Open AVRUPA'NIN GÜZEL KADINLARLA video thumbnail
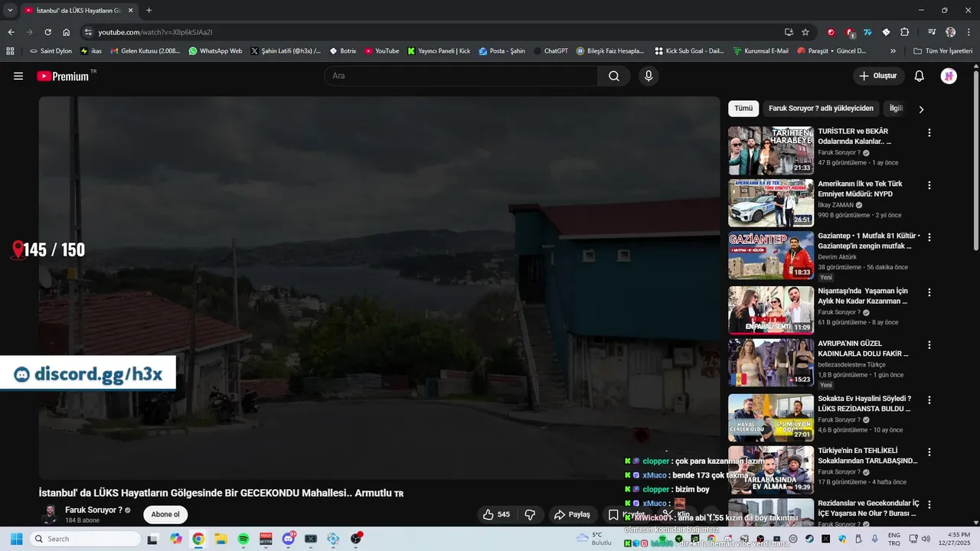Screen dimensions: 980x551 click(x=770, y=363)
